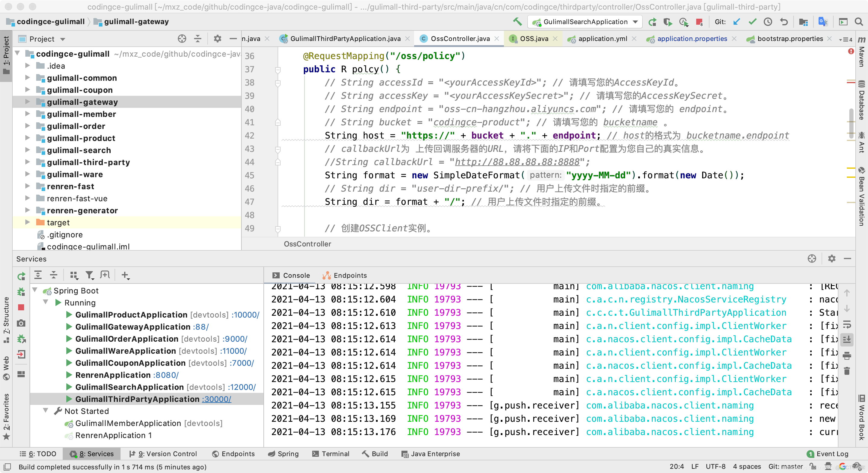Click the Filter funnel icon in Services
Image resolution: width=868 pixels, height=473 pixels.
tap(89, 275)
